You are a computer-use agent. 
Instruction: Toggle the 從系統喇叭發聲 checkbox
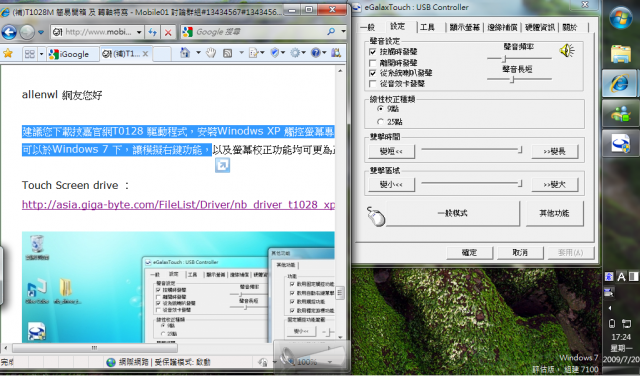pyautogui.click(x=372, y=73)
